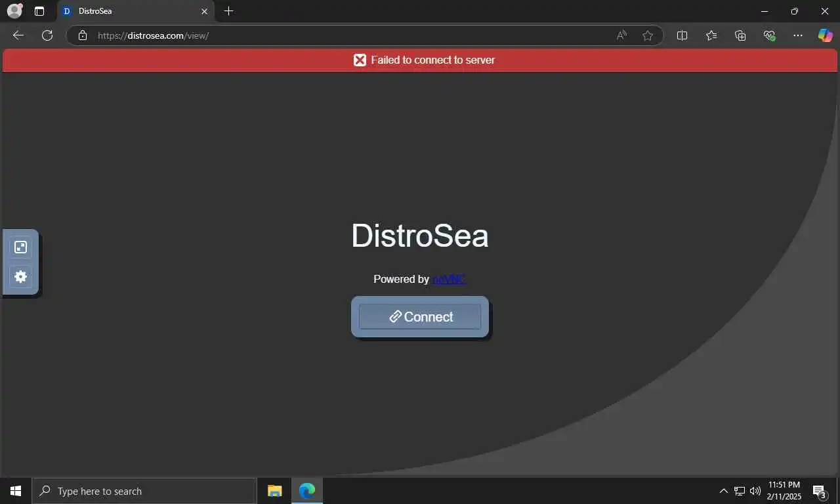Go back with the browser back arrow
The height and width of the screenshot is (504, 840).
tap(18, 35)
